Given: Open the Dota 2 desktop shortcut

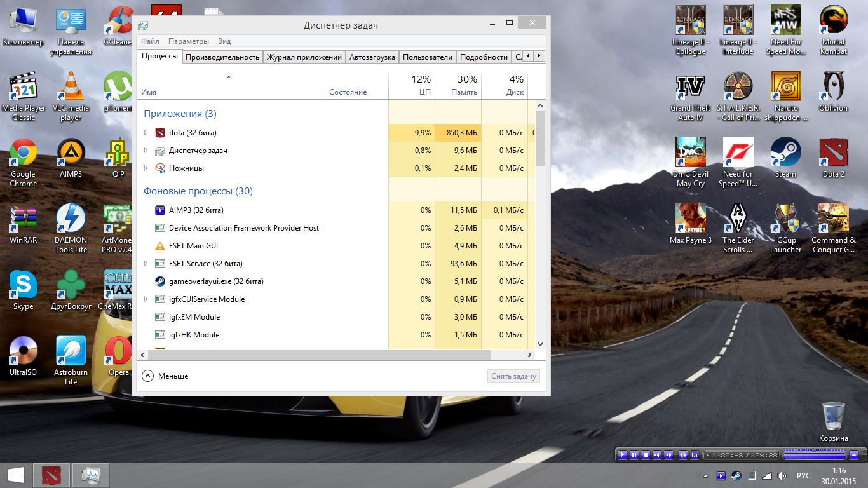Looking at the screenshot, I should 833,154.
